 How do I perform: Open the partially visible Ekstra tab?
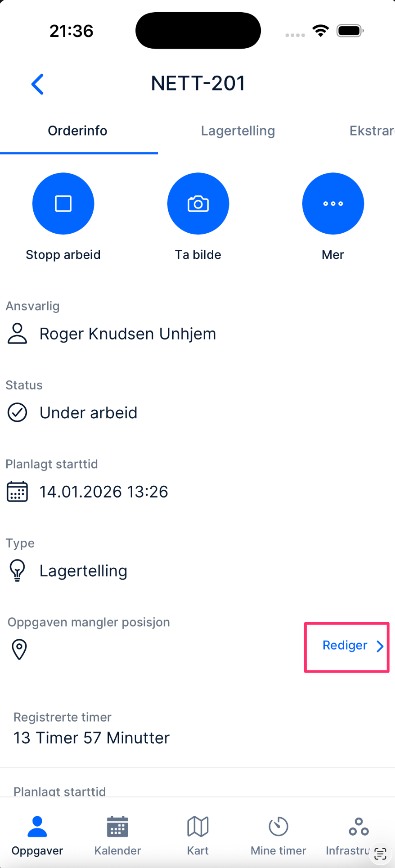[372, 131]
